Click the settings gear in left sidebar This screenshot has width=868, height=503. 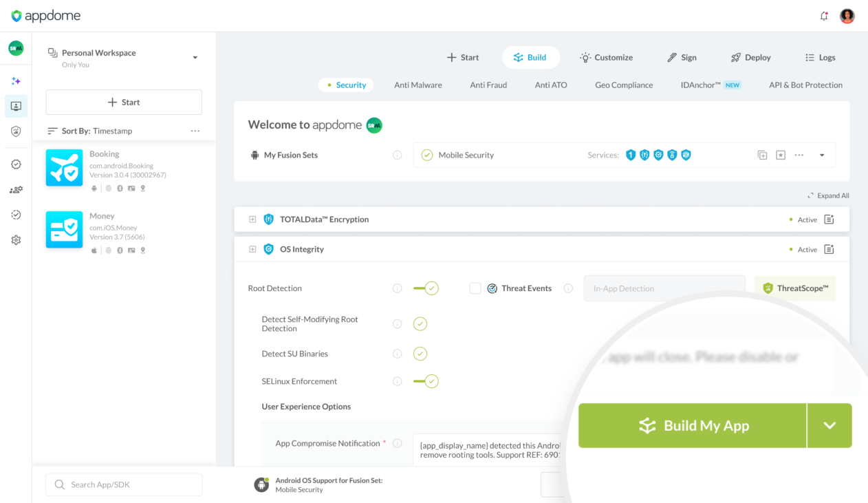click(16, 240)
